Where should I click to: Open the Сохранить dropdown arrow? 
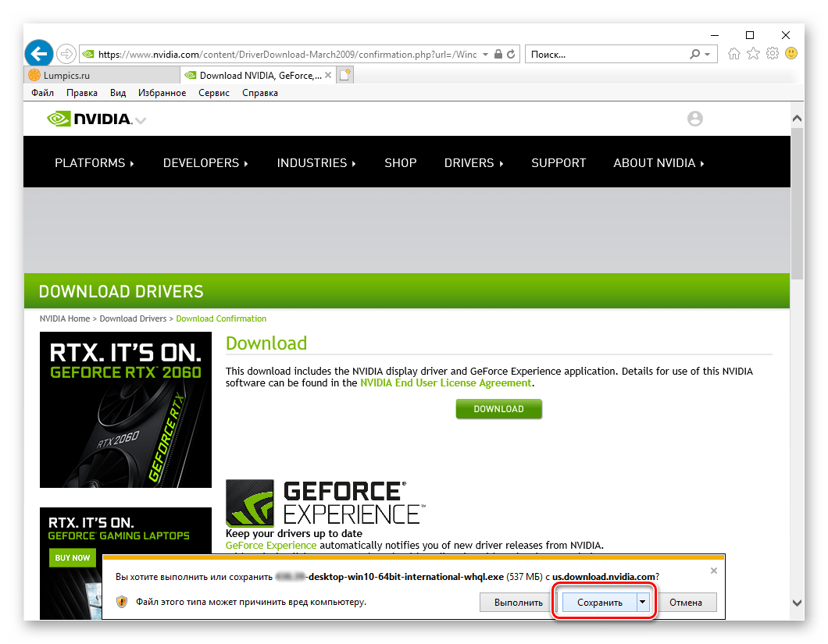643,603
